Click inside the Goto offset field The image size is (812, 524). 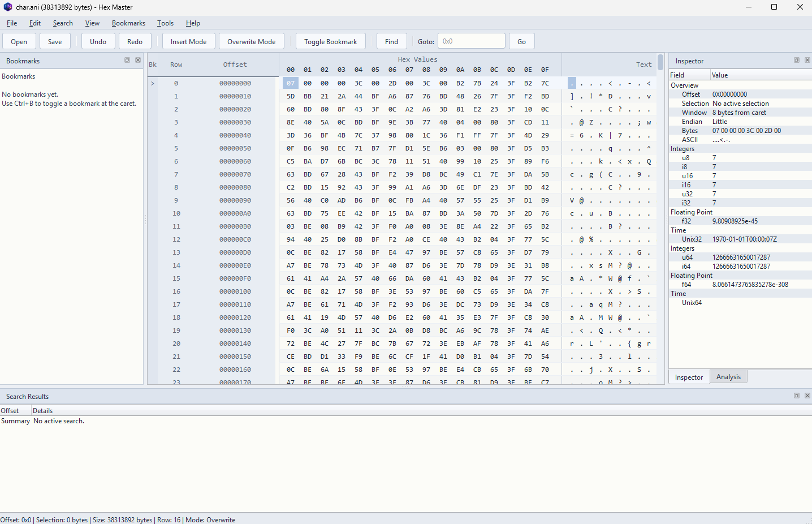point(471,41)
